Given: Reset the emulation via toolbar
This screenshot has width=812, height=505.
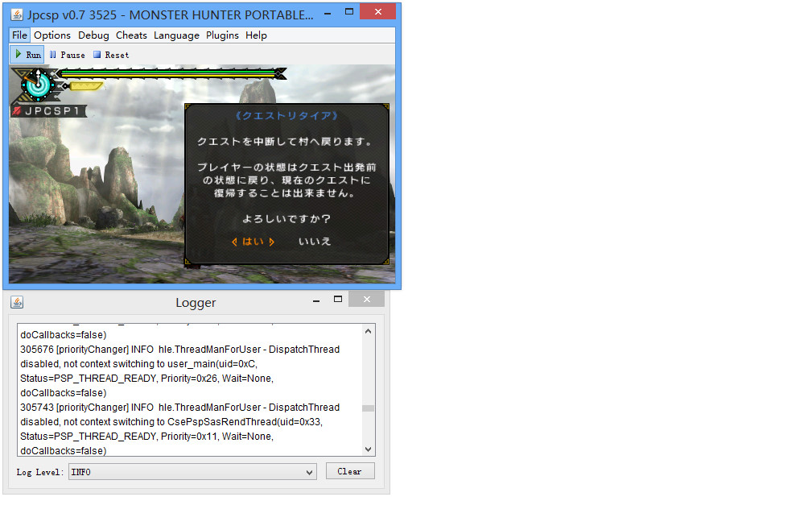Looking at the screenshot, I should [111, 55].
